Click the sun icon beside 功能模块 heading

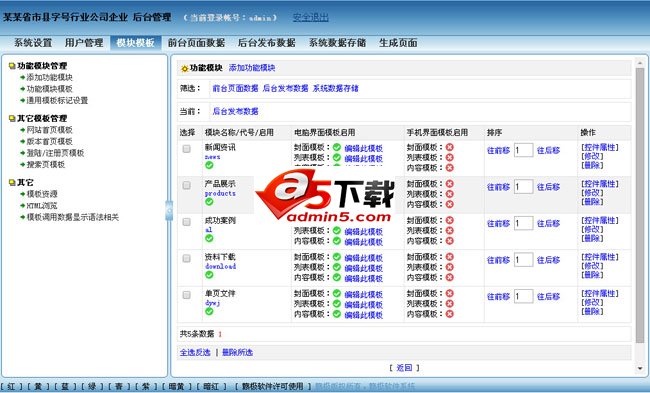pos(185,68)
